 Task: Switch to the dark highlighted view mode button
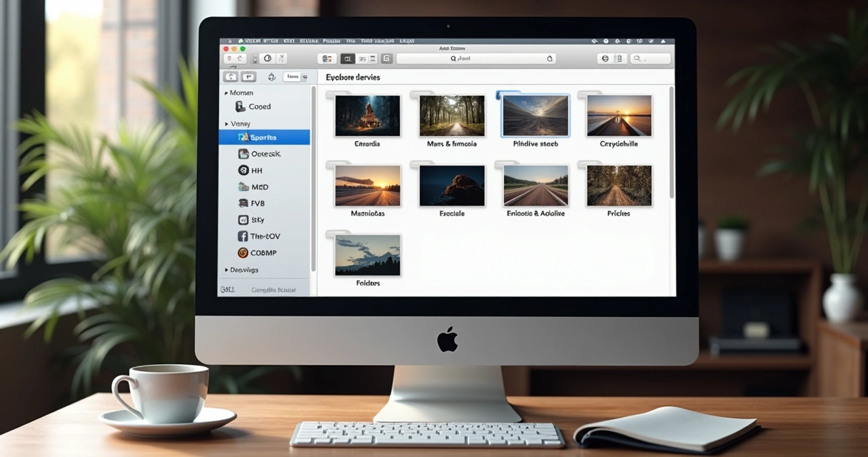click(x=348, y=59)
